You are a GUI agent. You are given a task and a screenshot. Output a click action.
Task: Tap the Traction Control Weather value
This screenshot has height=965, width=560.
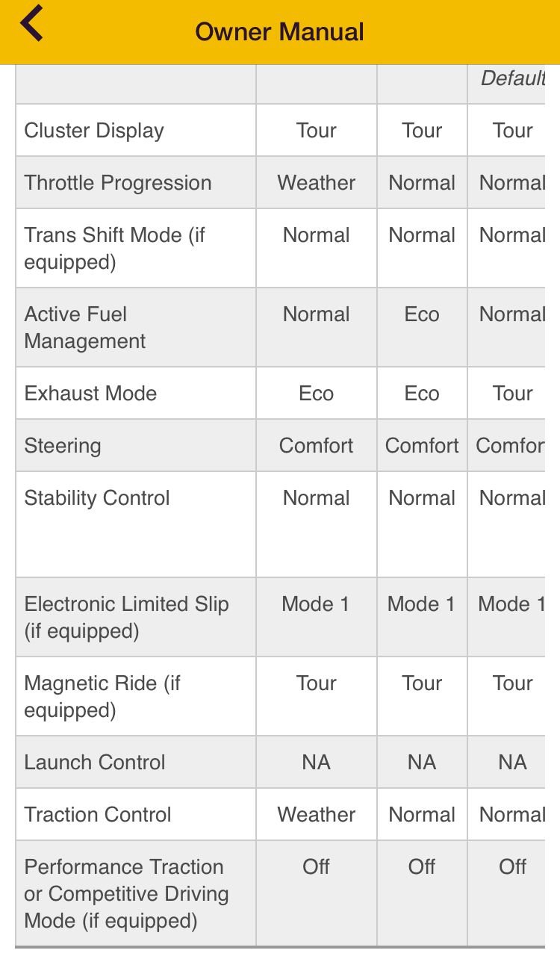click(316, 814)
